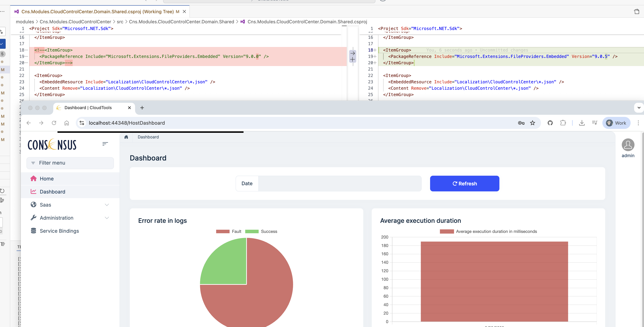This screenshot has width=644, height=327.
Task: Close the Dashboard | CloudTools browser tab
Action: tap(129, 108)
